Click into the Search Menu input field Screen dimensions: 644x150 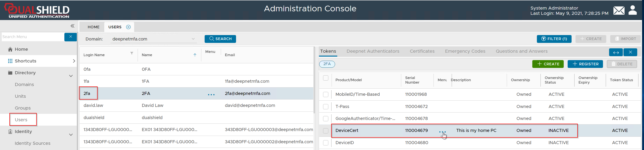[x=33, y=37]
